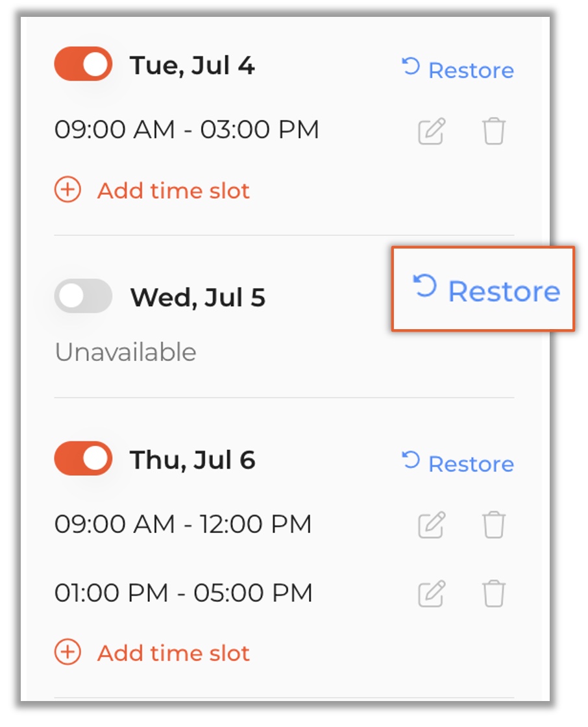Edit the Tue 09:00 AM - 03:00 PM slot
Image resolution: width=588 pixels, height=727 pixels.
432,131
